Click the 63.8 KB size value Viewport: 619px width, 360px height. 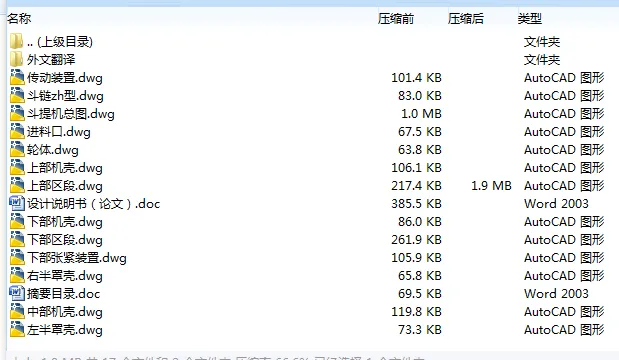[x=420, y=150]
